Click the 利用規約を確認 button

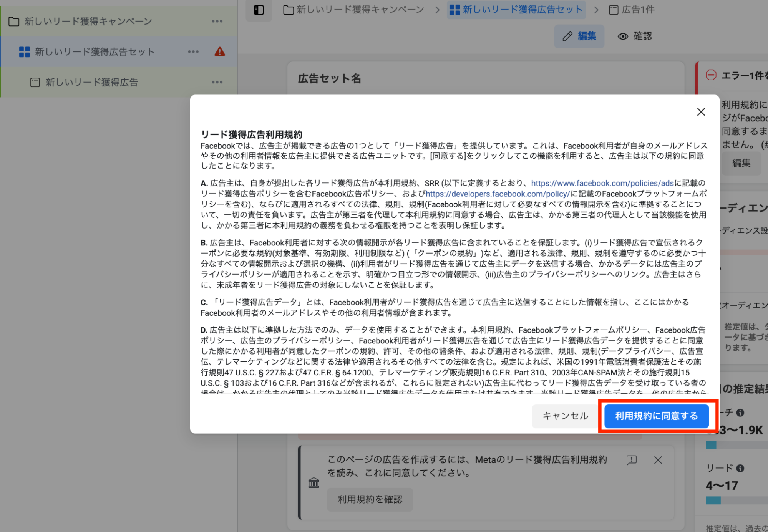click(370, 499)
